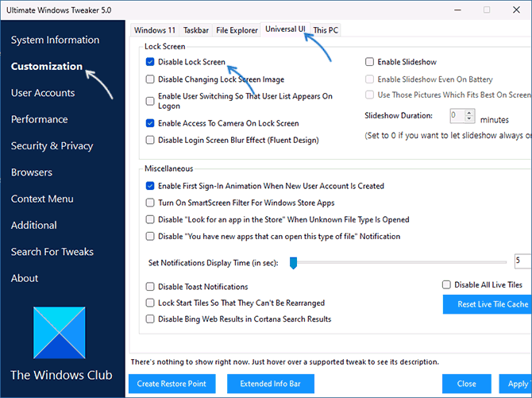Open the About section
The image size is (532, 398).
tap(25, 278)
